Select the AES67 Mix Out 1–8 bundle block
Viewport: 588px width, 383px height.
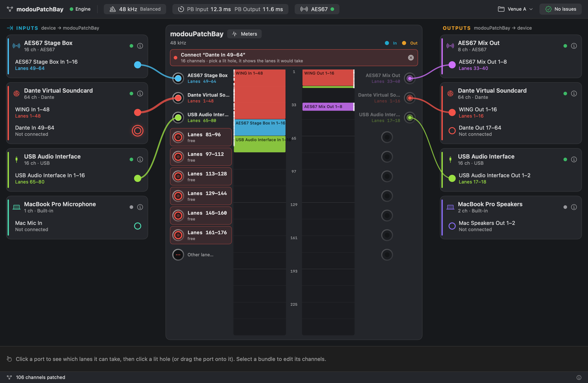coord(328,107)
